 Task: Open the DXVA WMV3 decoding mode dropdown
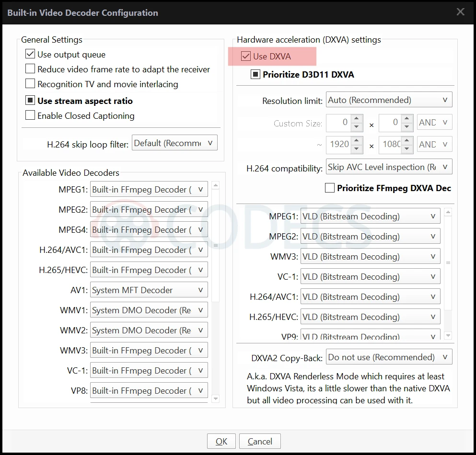370,257
